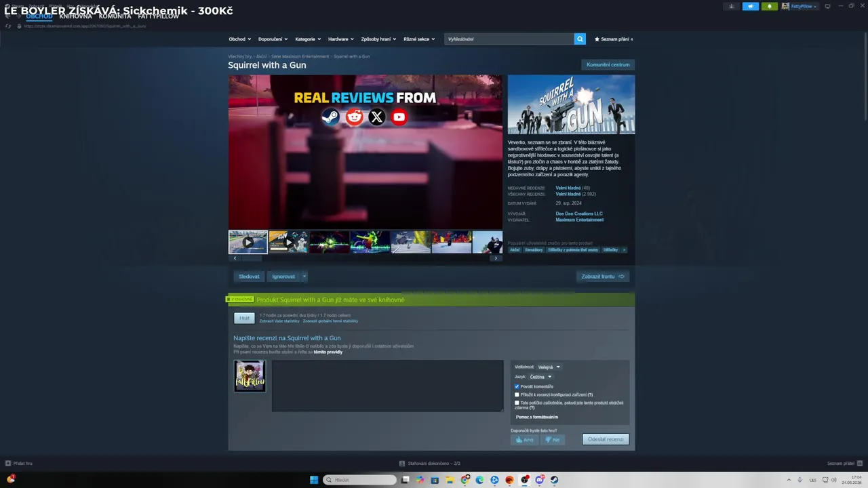Toggle the Povolit komentáře checkbox
868x488 pixels.
coord(517,386)
